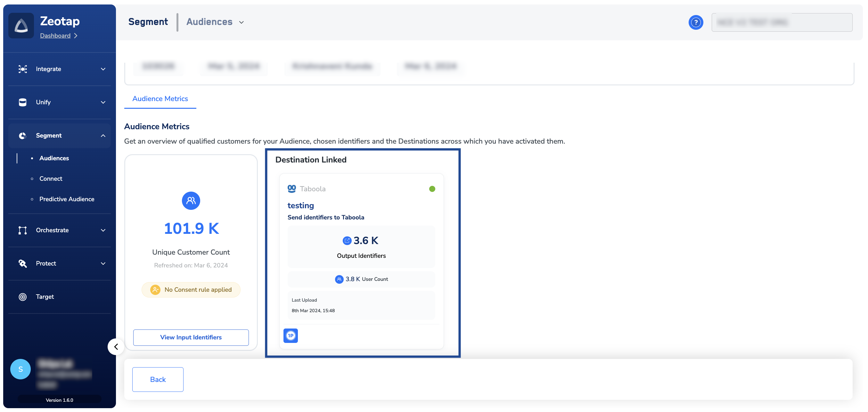Click the Unique Customer Count people icon
This screenshot has height=412, width=868.
[191, 201]
